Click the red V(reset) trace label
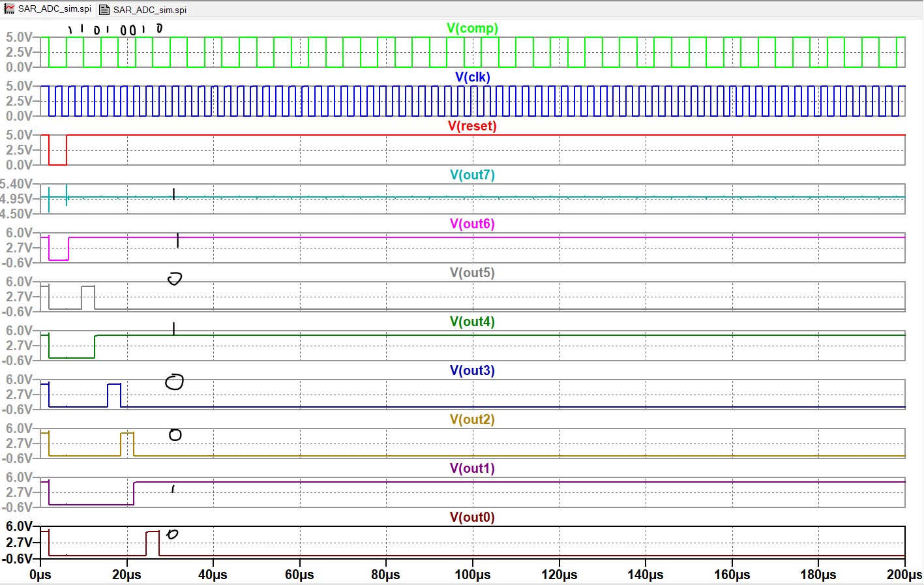924x585 pixels. pos(472,126)
